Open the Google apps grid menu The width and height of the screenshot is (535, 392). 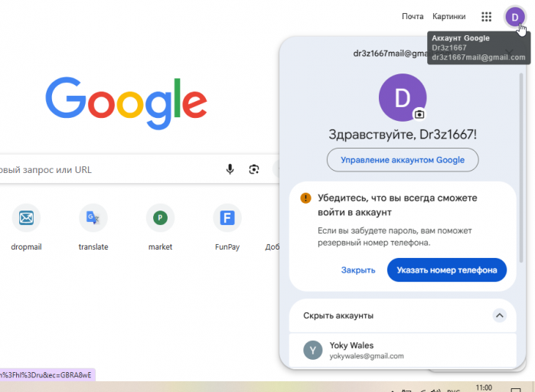tap(486, 16)
